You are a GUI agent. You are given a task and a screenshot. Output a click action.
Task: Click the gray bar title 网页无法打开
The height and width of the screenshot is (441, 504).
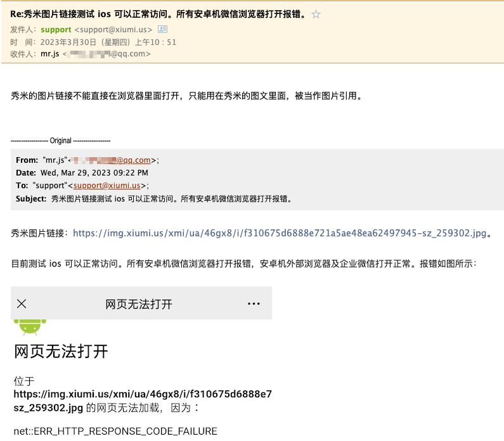click(139, 304)
